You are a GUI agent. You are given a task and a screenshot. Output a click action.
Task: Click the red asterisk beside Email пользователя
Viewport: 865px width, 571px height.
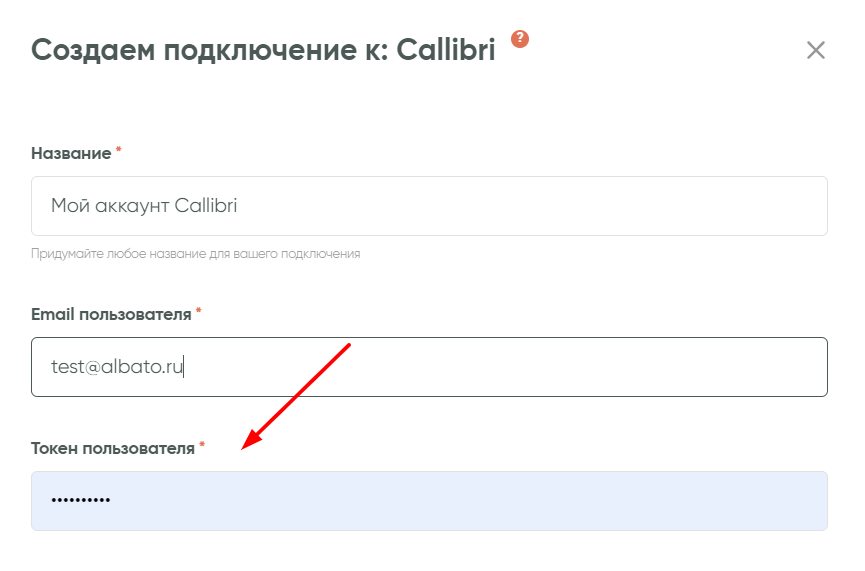coord(199,312)
